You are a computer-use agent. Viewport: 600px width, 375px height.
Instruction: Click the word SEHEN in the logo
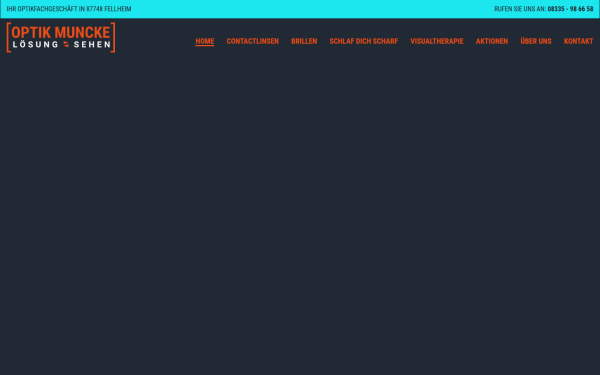pos(92,44)
